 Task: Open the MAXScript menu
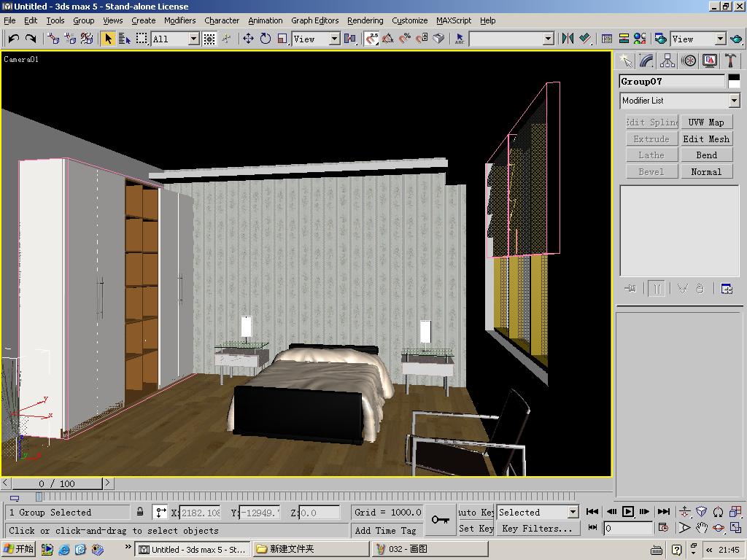tap(454, 20)
